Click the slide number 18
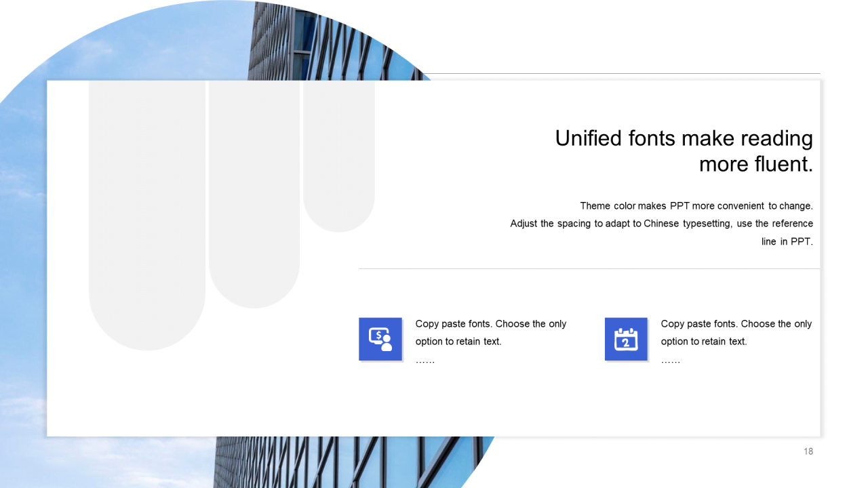The image size is (868, 488). (808, 451)
